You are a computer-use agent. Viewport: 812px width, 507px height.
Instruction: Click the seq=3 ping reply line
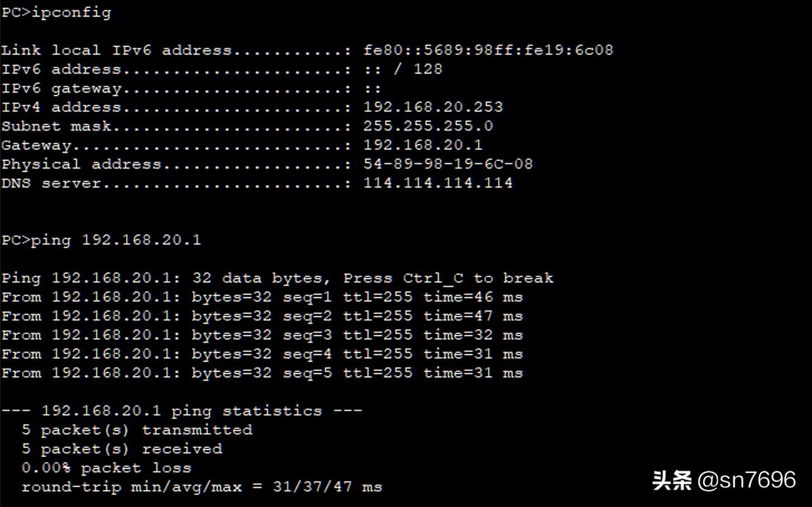(262, 335)
